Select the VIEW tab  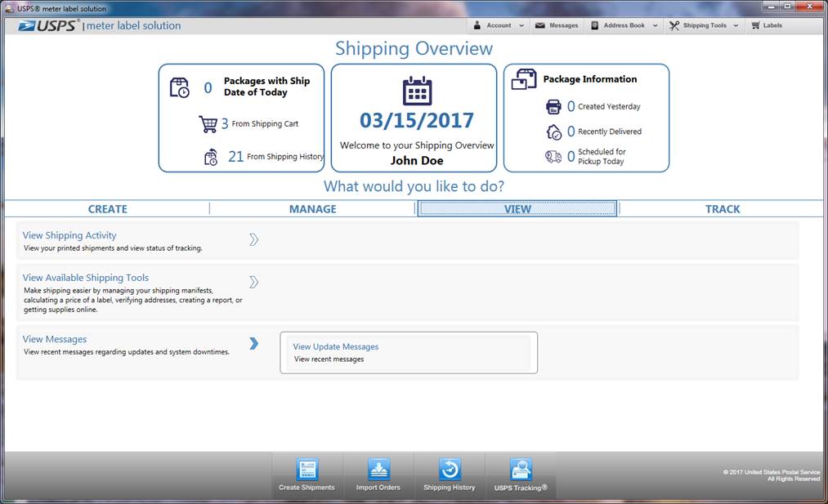(517, 209)
